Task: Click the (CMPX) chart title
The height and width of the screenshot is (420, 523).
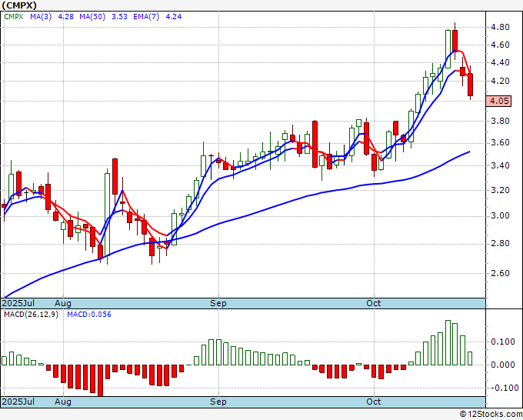Action: (19, 5)
